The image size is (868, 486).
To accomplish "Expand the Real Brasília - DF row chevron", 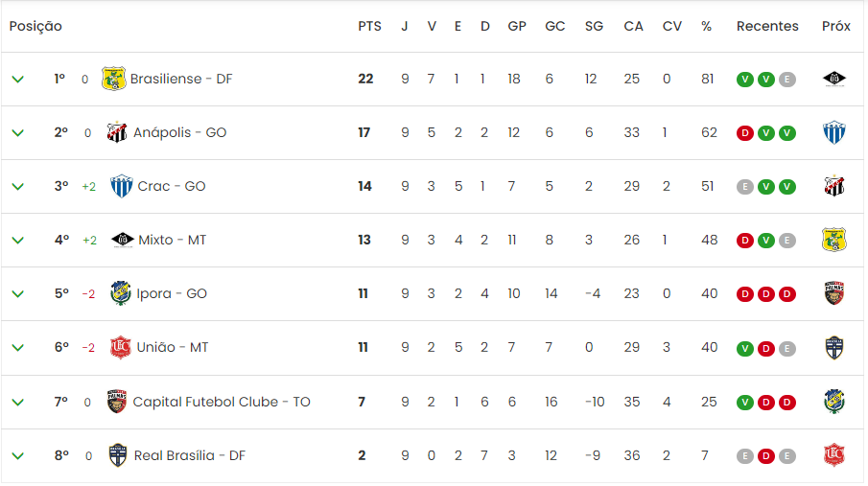I will (17, 455).
